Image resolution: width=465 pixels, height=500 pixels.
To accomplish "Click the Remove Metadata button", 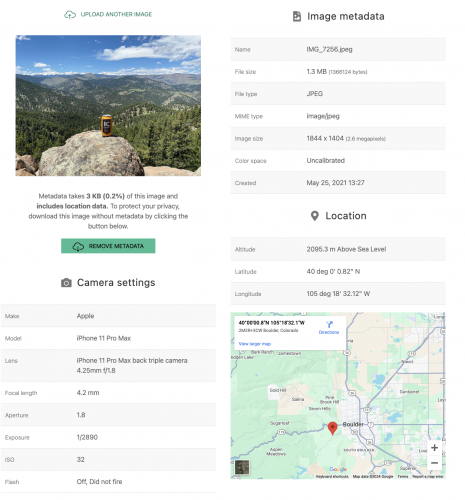I will (x=108, y=246).
